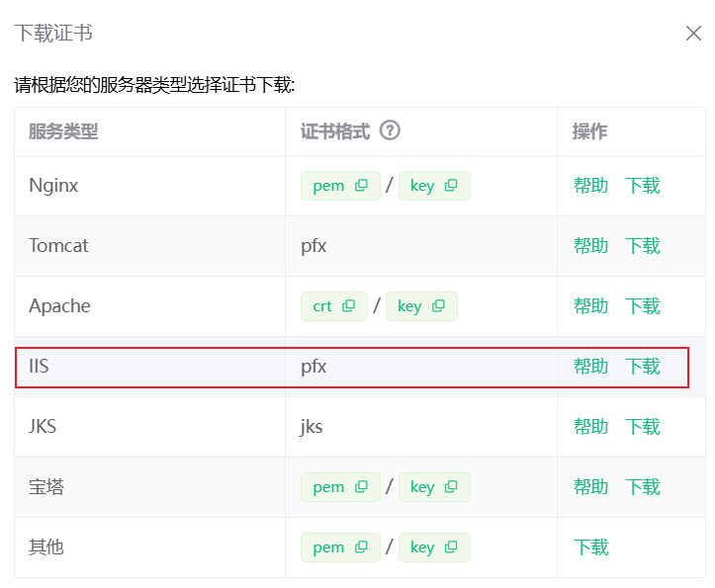
Task: Copy the Nginx key file
Action: click(x=451, y=186)
